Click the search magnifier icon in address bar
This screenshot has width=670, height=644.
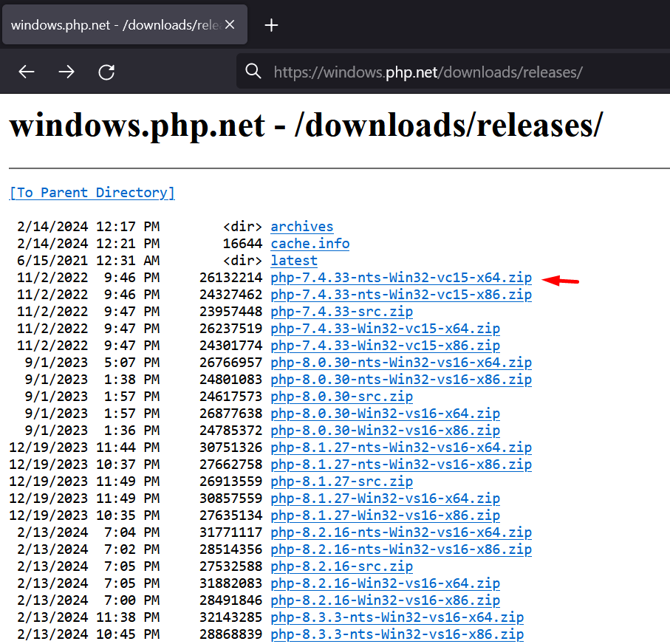click(253, 72)
